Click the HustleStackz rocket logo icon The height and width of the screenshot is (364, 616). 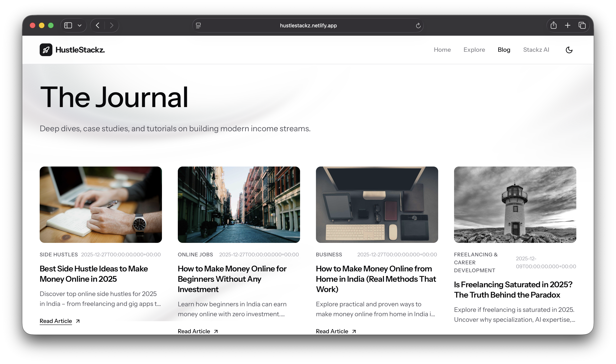click(x=46, y=50)
